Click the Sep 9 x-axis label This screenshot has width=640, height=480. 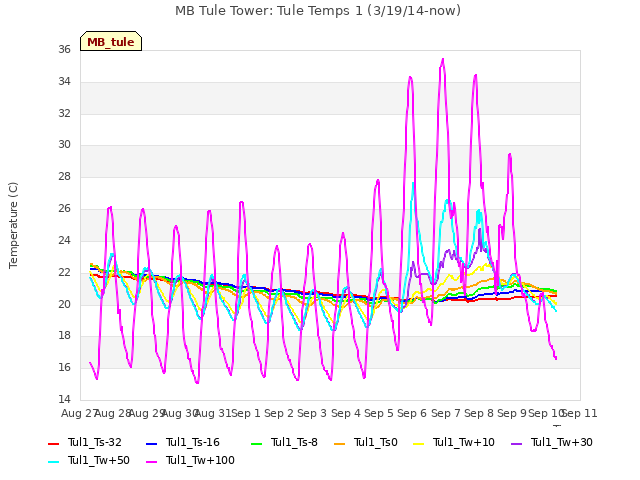pyautogui.click(x=512, y=413)
